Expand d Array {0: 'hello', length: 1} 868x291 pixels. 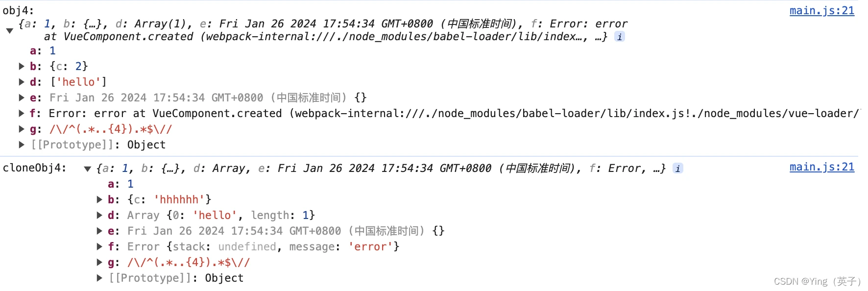point(99,215)
